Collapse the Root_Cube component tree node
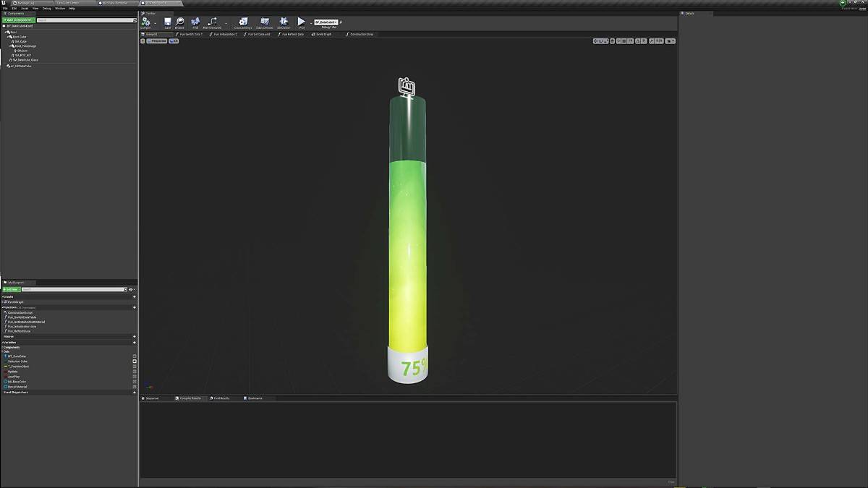Viewport: 868px width, 488px height. (8, 36)
